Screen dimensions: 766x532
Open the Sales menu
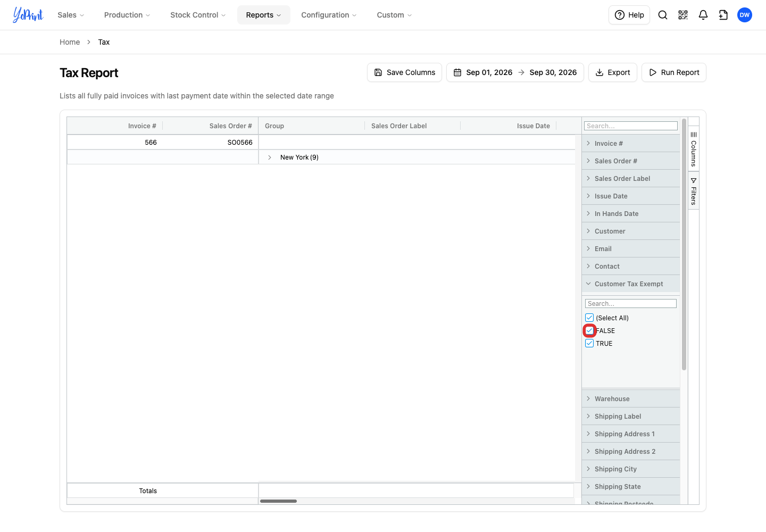(x=71, y=15)
